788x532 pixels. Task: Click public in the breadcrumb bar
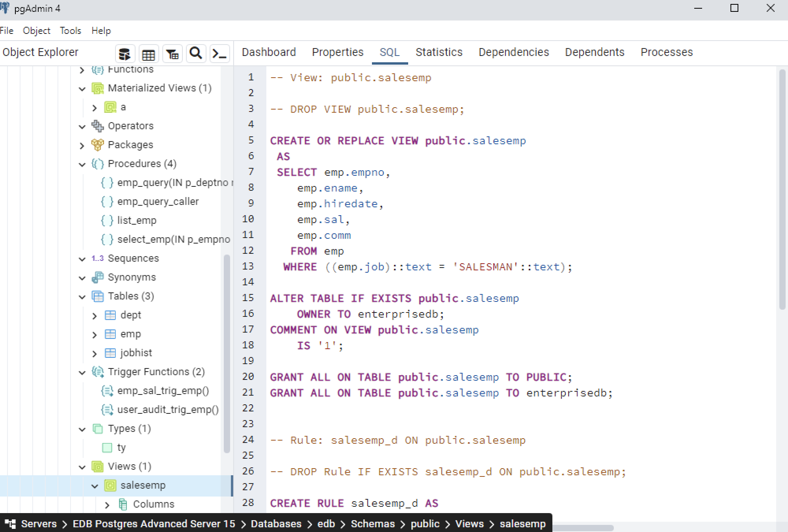pos(425,524)
